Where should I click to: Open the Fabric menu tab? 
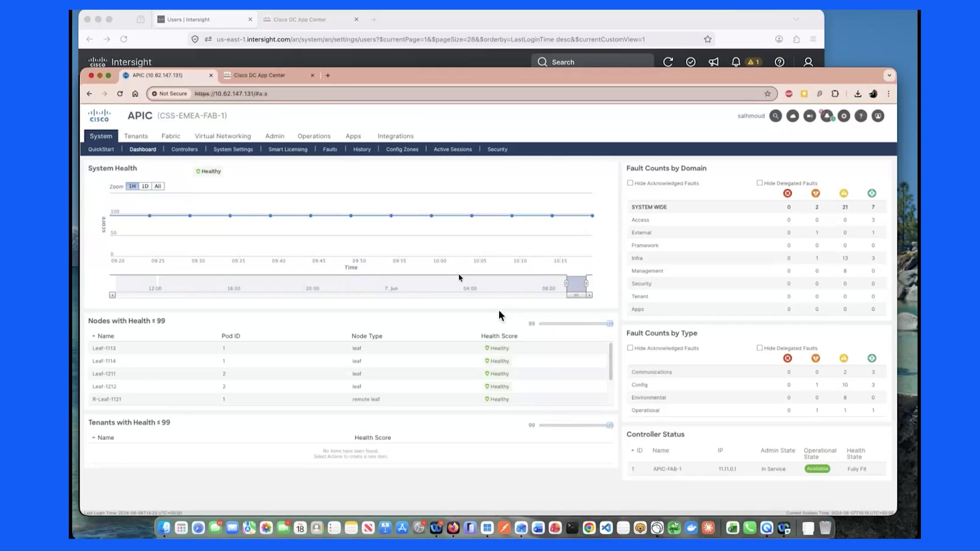click(x=171, y=136)
